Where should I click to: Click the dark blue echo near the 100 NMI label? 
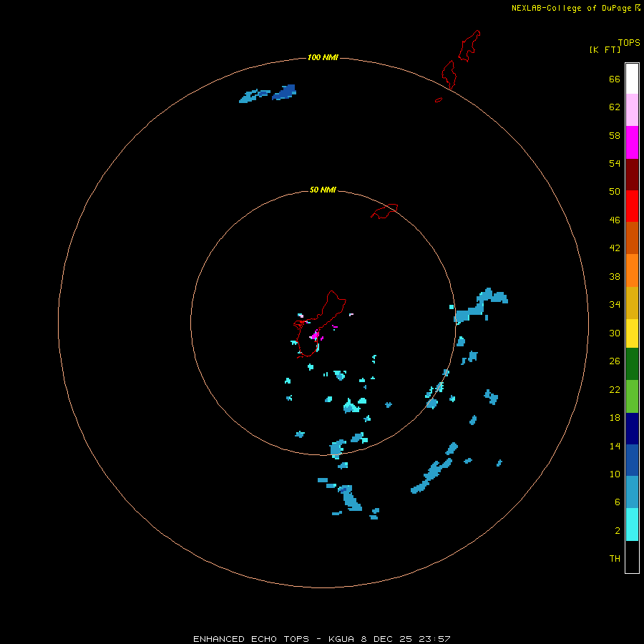click(285, 92)
